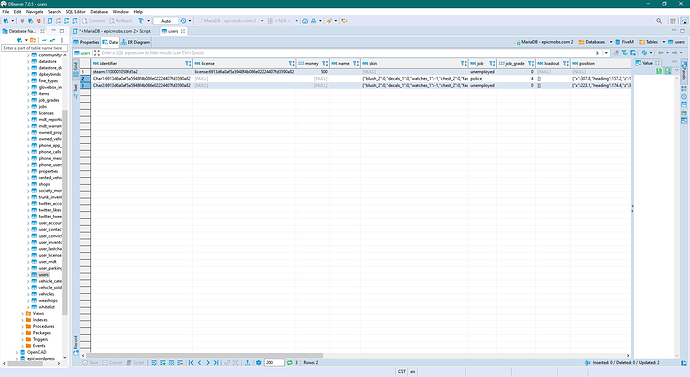Open the Navigate menu
Screen dimensions: 690x377
34,12
